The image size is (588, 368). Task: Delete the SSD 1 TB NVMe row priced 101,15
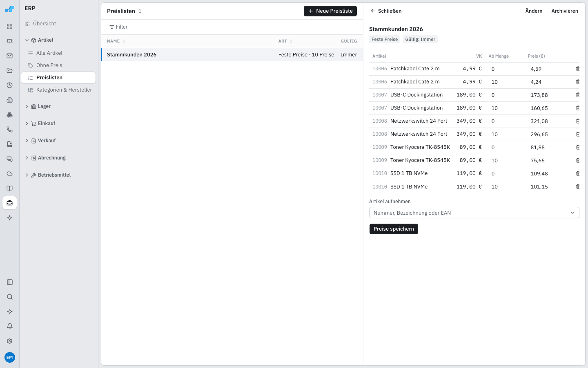click(x=577, y=186)
